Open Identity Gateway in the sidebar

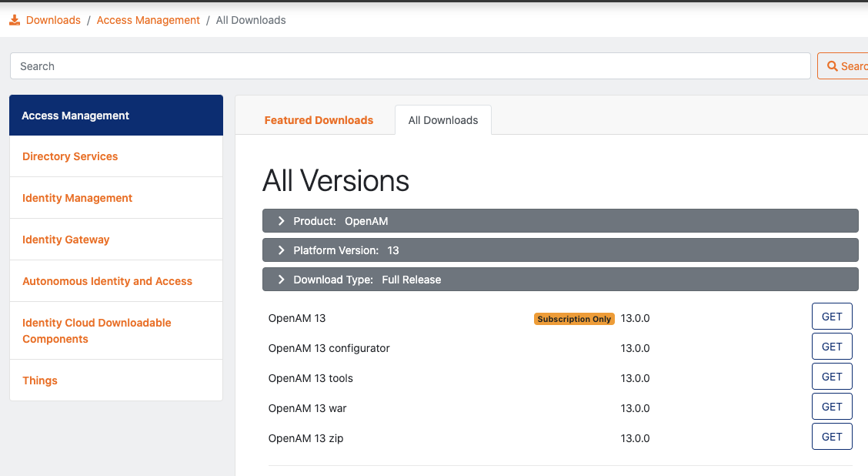coord(116,240)
